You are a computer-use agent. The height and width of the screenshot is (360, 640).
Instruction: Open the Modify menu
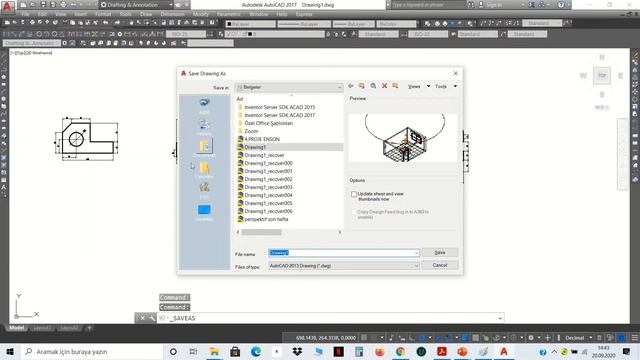coord(201,14)
